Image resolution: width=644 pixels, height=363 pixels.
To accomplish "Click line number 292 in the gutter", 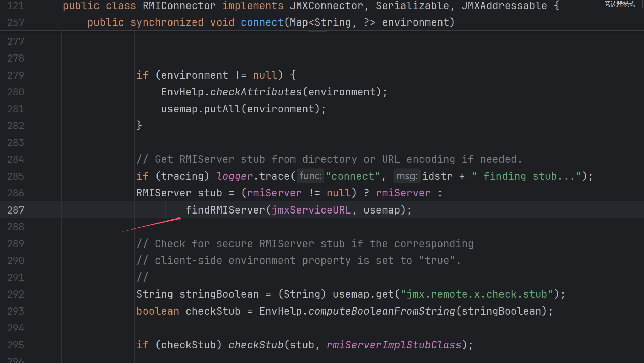I will click(16, 294).
